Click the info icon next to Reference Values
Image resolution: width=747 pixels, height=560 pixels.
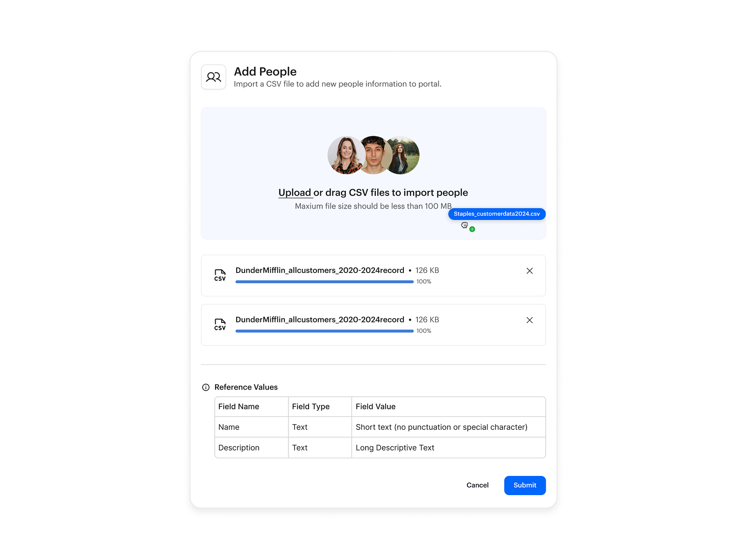pos(205,387)
